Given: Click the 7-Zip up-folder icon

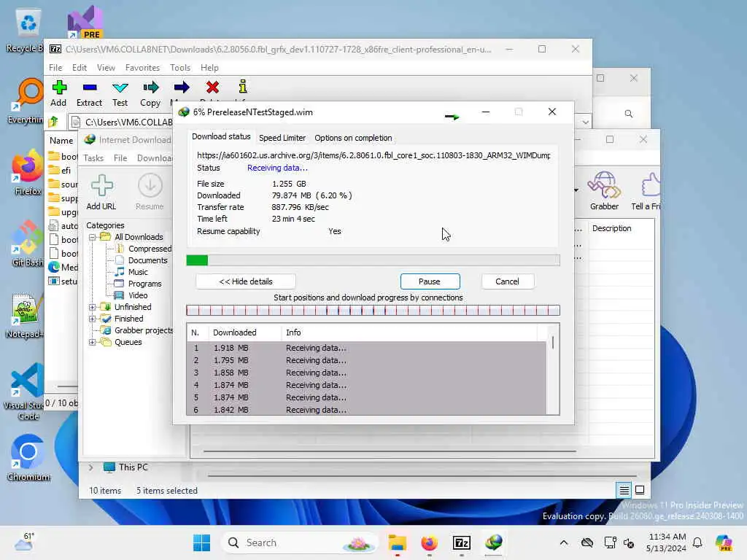Looking at the screenshot, I should point(53,122).
